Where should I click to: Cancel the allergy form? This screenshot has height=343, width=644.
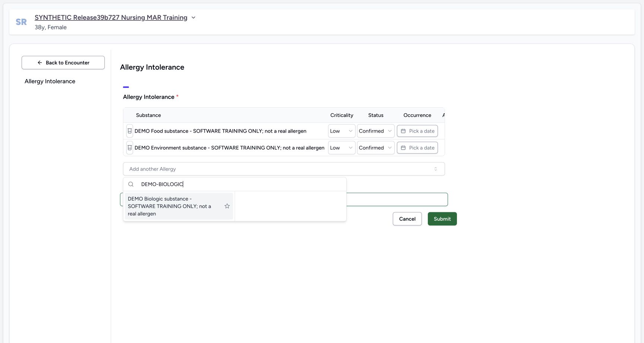point(407,219)
